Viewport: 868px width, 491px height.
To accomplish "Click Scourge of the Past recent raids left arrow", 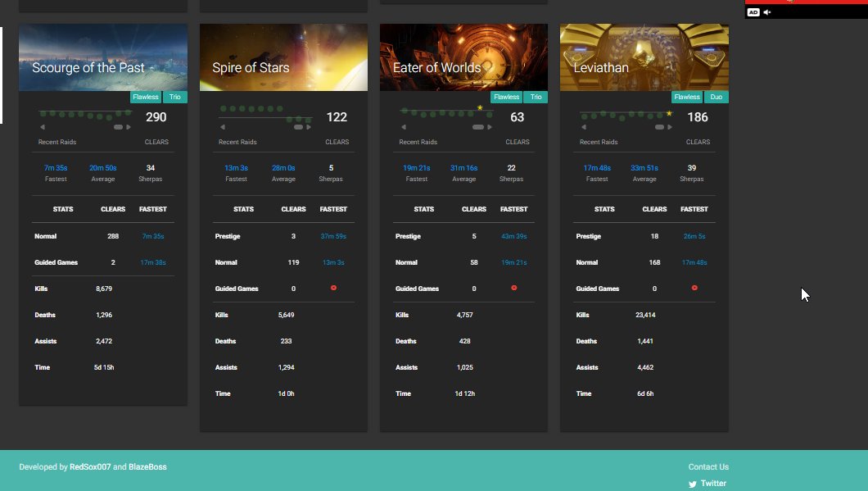I will (43, 127).
